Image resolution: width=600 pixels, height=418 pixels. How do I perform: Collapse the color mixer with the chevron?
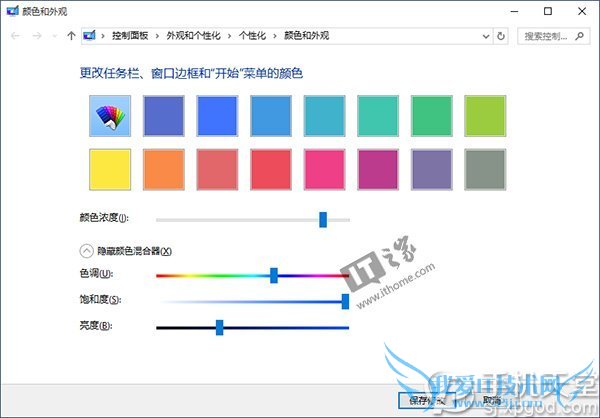pos(86,251)
